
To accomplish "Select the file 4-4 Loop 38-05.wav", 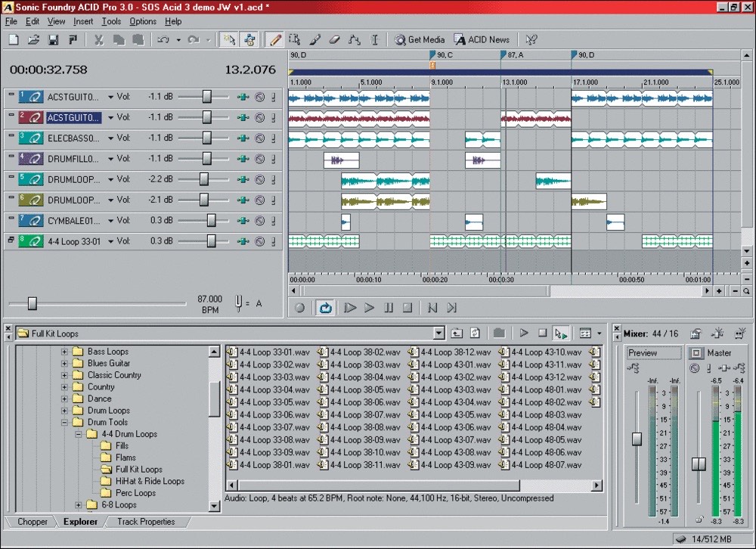I will coord(360,389).
